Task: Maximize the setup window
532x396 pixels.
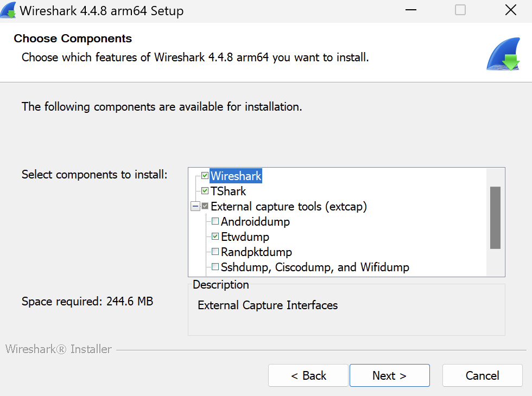Action: 460,10
